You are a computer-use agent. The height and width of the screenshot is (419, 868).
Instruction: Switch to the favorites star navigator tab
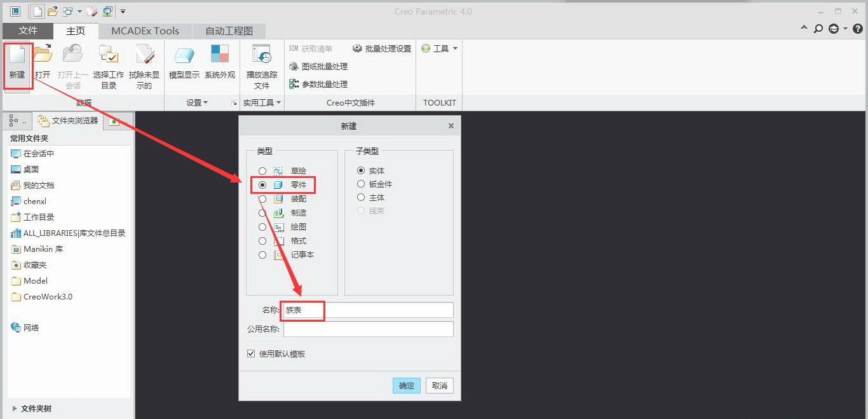click(x=114, y=121)
